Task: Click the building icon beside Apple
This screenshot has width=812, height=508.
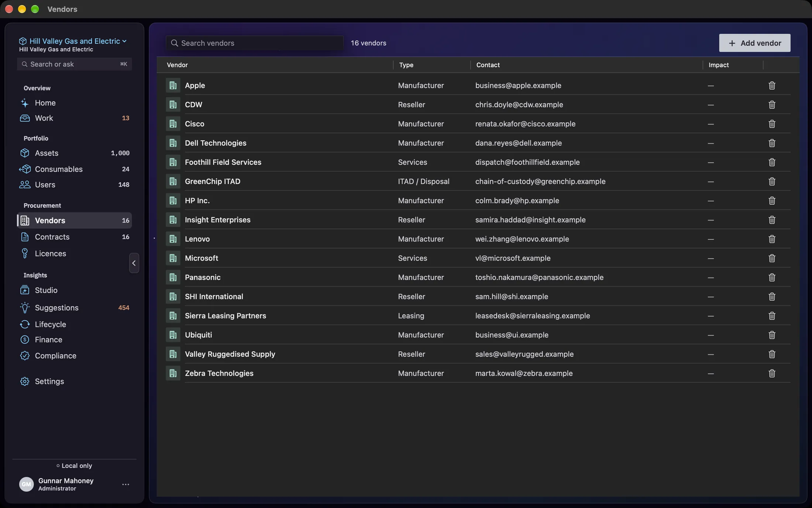Action: tap(173, 85)
